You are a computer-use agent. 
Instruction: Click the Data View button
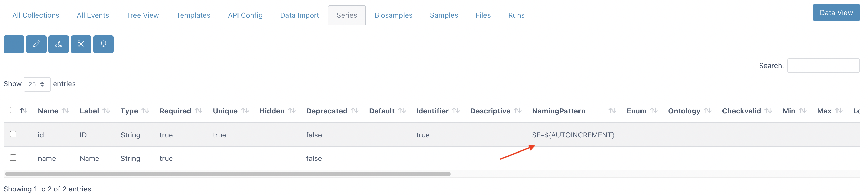coord(836,13)
